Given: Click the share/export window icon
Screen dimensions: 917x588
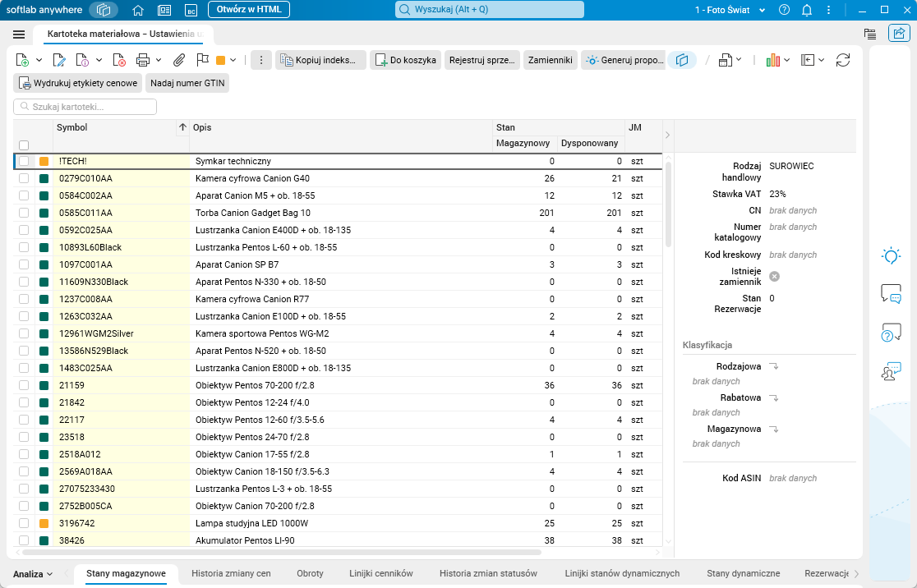Looking at the screenshot, I should tap(899, 34).
